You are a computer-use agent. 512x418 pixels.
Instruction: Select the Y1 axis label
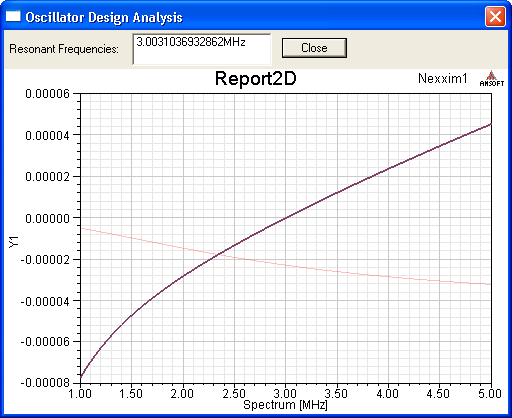point(14,242)
